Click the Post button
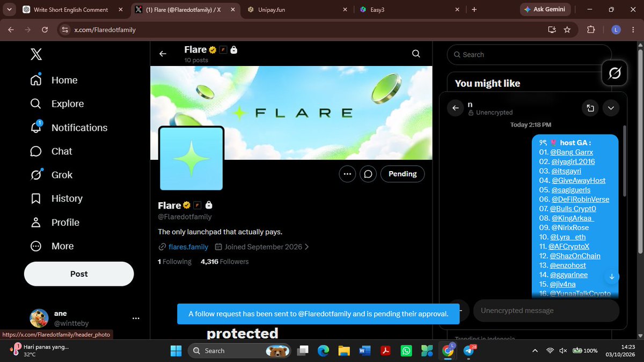 (x=79, y=274)
